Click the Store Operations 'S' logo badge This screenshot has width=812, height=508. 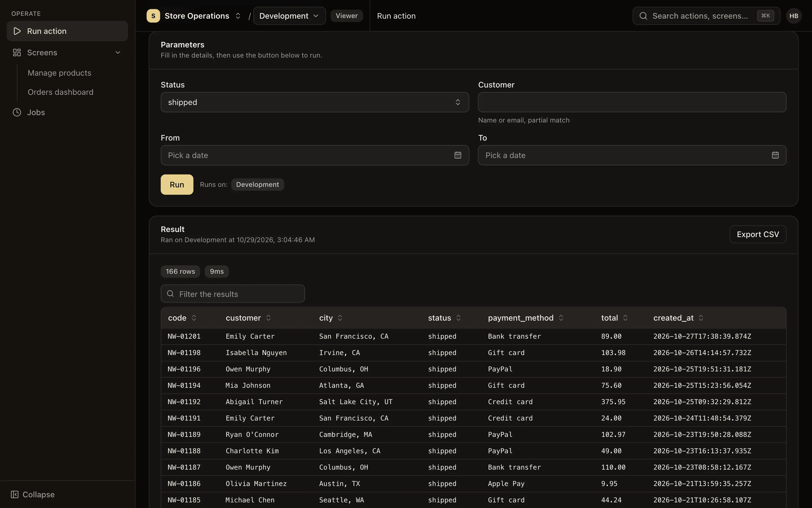pyautogui.click(x=153, y=16)
